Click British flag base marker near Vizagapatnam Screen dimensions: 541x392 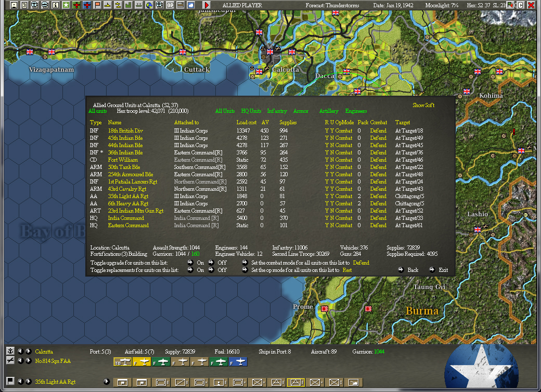coord(51,51)
